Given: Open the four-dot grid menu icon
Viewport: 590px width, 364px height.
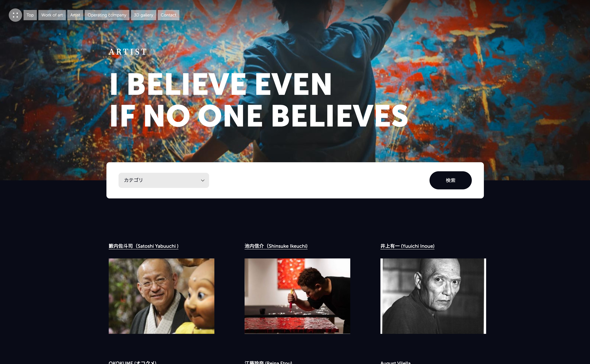Looking at the screenshot, I should pyautogui.click(x=15, y=15).
